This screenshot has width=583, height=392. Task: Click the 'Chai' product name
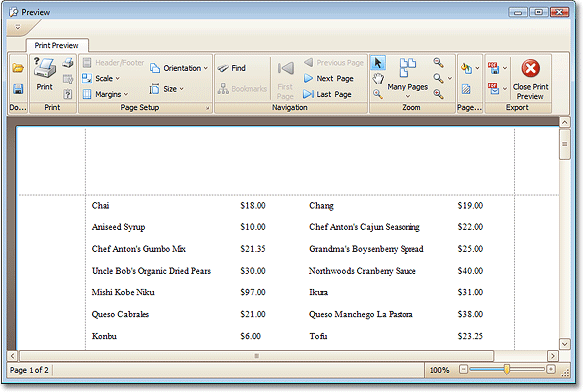click(x=100, y=206)
